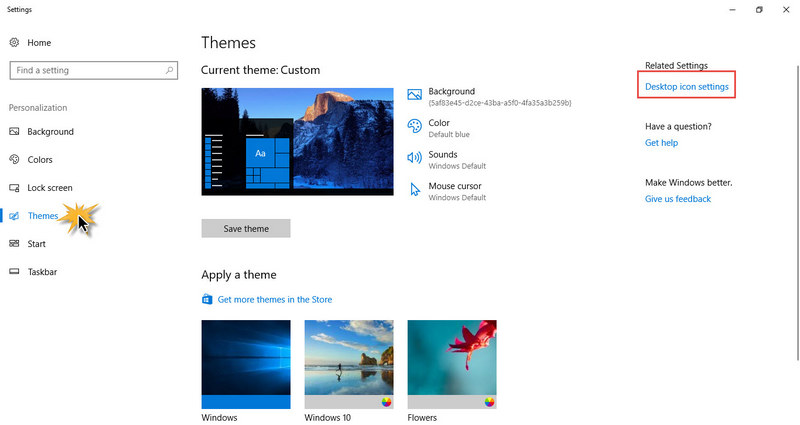Click 'Make Windows better.' text
800x425 pixels.
[688, 183]
